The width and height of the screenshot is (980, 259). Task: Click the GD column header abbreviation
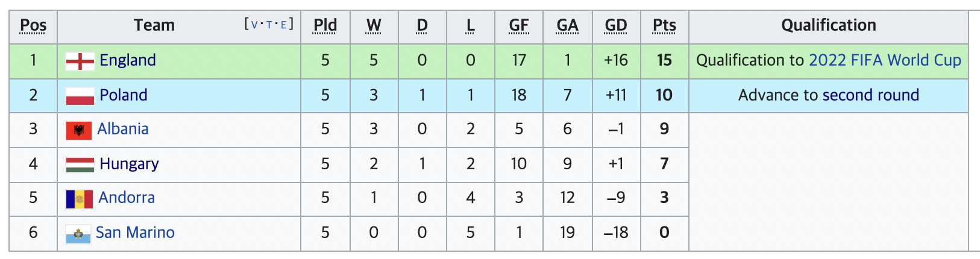click(x=616, y=25)
